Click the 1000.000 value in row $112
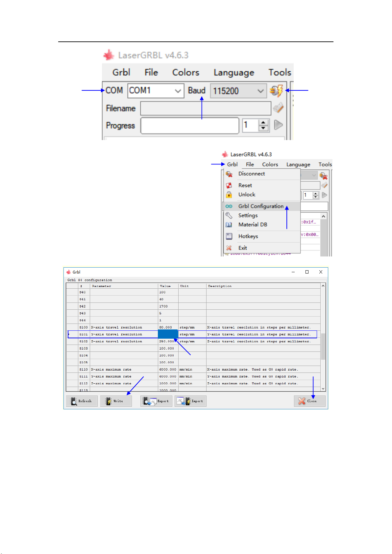The height and width of the screenshot is (554, 392). pyautogui.click(x=168, y=383)
